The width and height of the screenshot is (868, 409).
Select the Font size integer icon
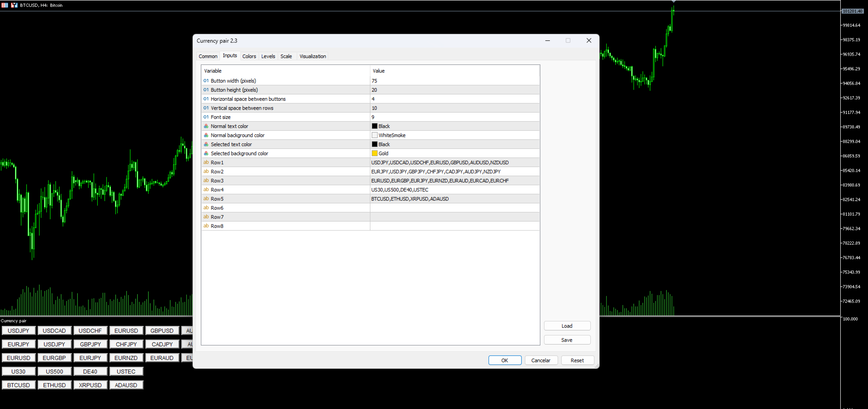coord(206,117)
